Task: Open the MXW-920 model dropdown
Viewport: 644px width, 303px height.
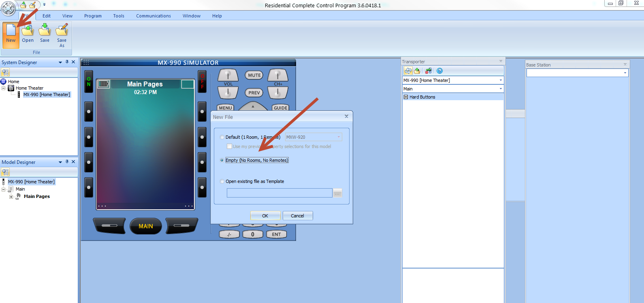Action: pyautogui.click(x=313, y=137)
